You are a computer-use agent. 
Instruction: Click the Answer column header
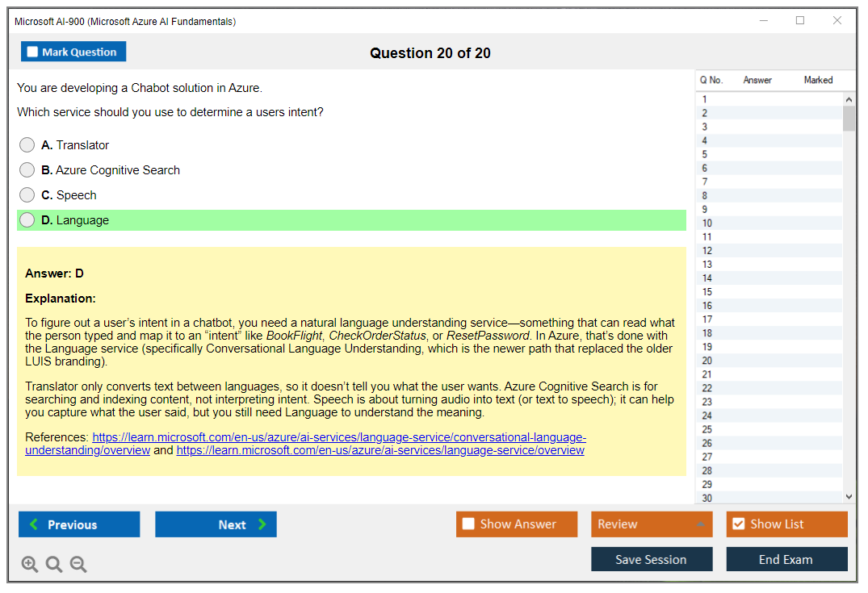[757, 80]
